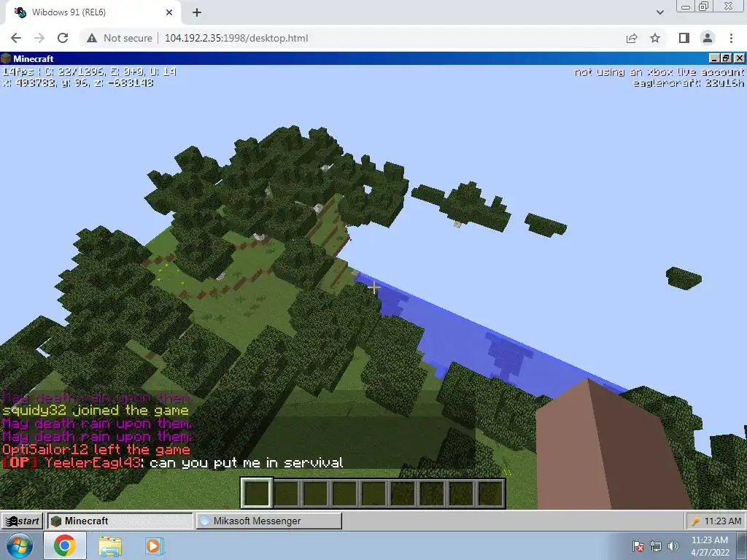Click the 14fps debug info line

point(89,72)
